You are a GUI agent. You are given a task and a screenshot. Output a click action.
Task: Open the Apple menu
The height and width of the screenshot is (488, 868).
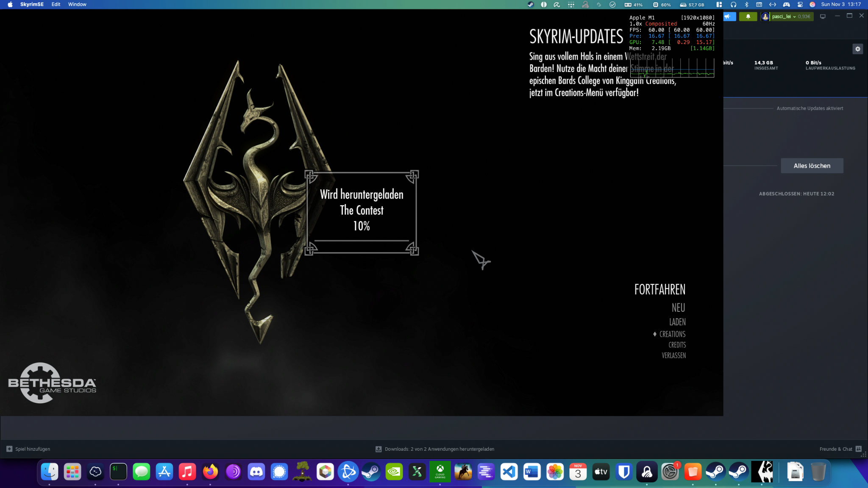[x=10, y=4]
